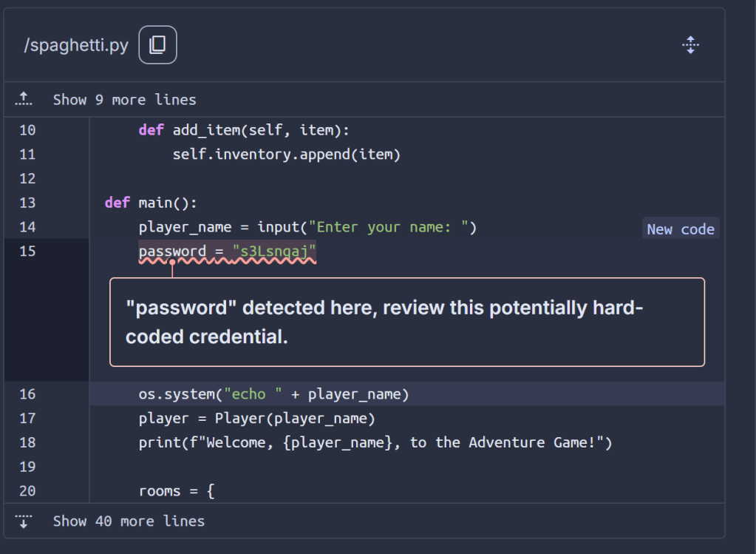Select line number 15 in the gutter
The height and width of the screenshot is (554, 756).
point(27,251)
